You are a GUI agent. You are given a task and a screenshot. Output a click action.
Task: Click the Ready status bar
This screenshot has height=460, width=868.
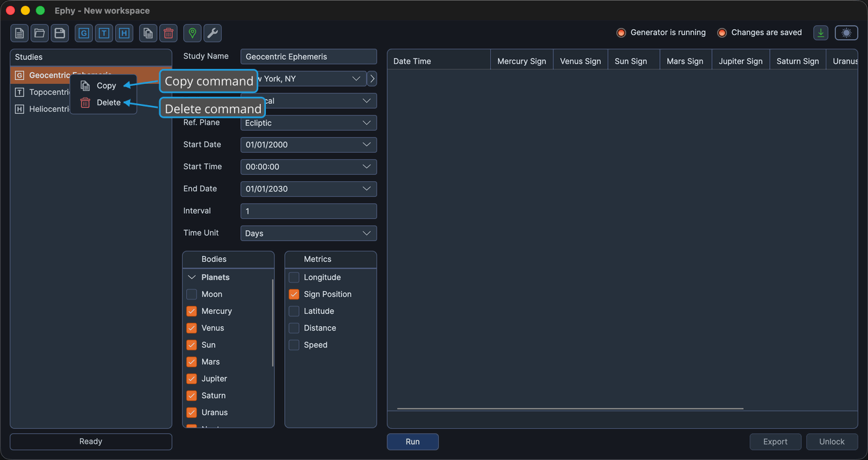(x=91, y=442)
